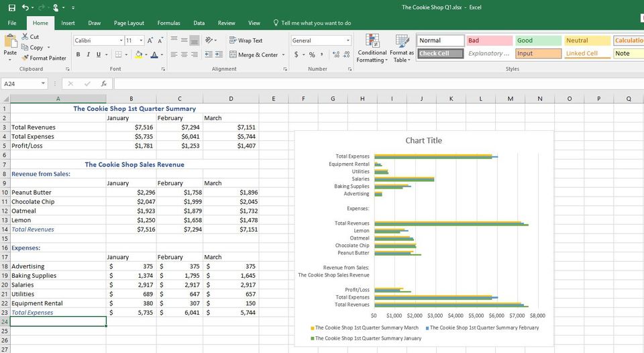Select the column D header
The height and width of the screenshot is (353, 644).
(x=231, y=99)
